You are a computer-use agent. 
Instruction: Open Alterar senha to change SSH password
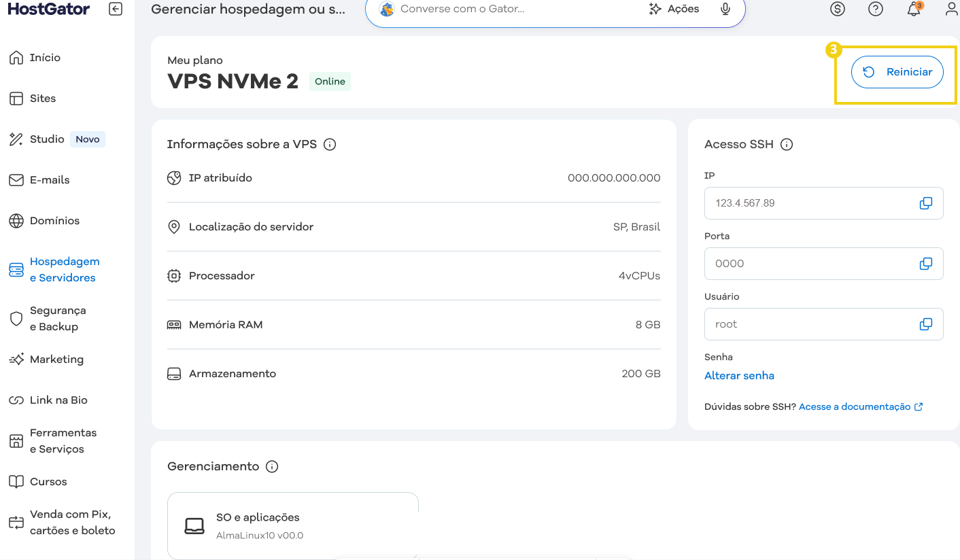(740, 375)
